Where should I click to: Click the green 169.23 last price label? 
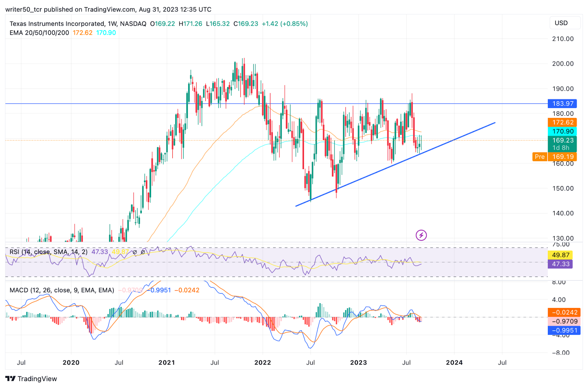coord(562,144)
